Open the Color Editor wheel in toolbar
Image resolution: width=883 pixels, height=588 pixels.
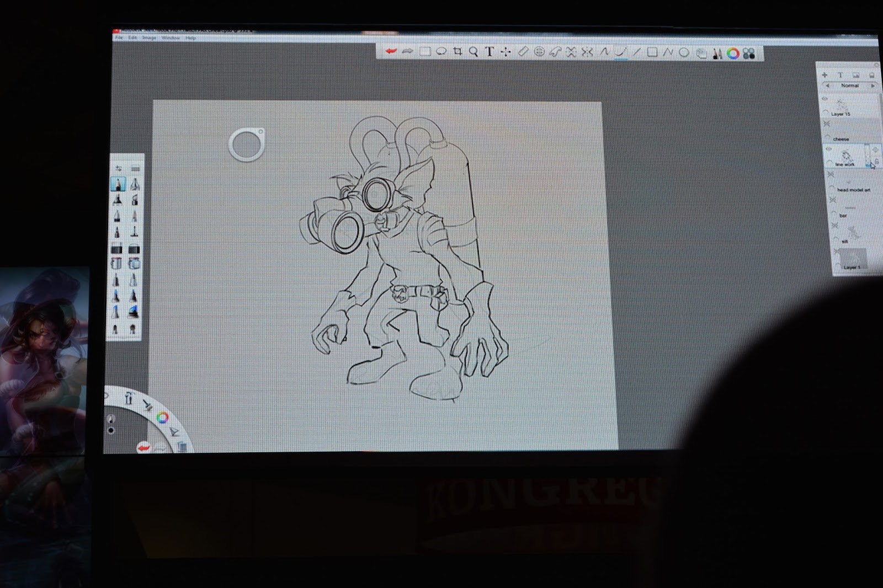(733, 54)
